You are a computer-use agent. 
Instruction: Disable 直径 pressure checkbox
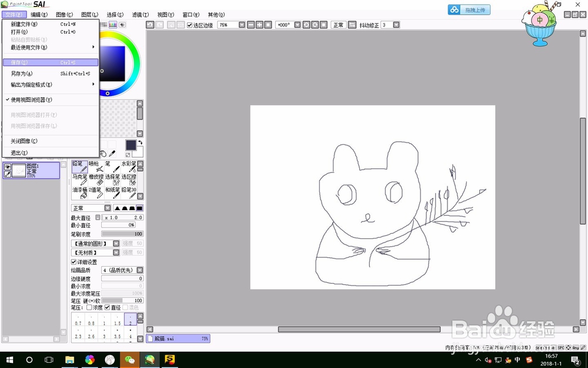tap(107, 307)
